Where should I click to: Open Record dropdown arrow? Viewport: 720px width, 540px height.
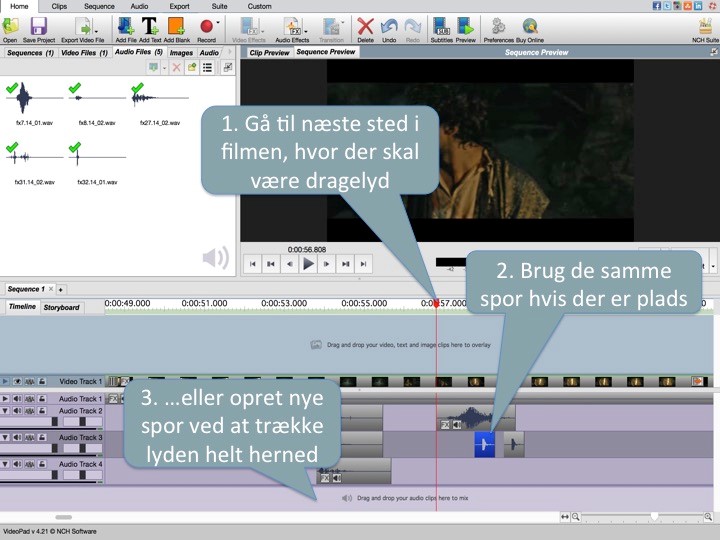(x=218, y=22)
